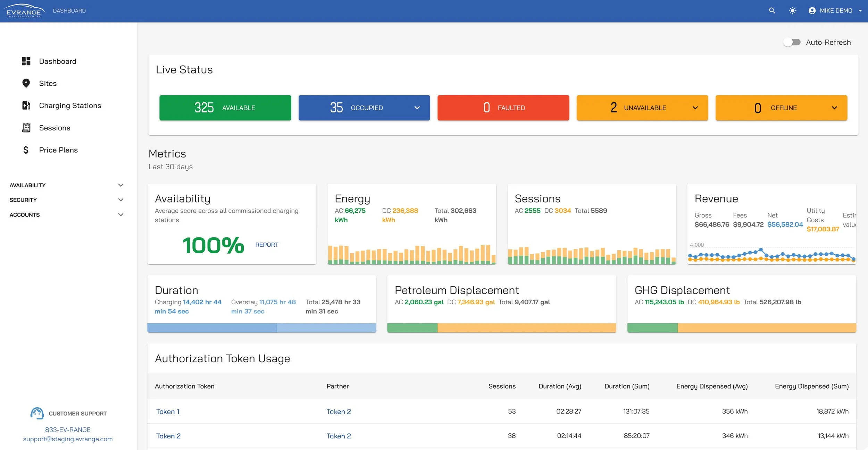Expand the ACCOUNTS sidebar section
This screenshot has width=868, height=450.
tap(67, 215)
